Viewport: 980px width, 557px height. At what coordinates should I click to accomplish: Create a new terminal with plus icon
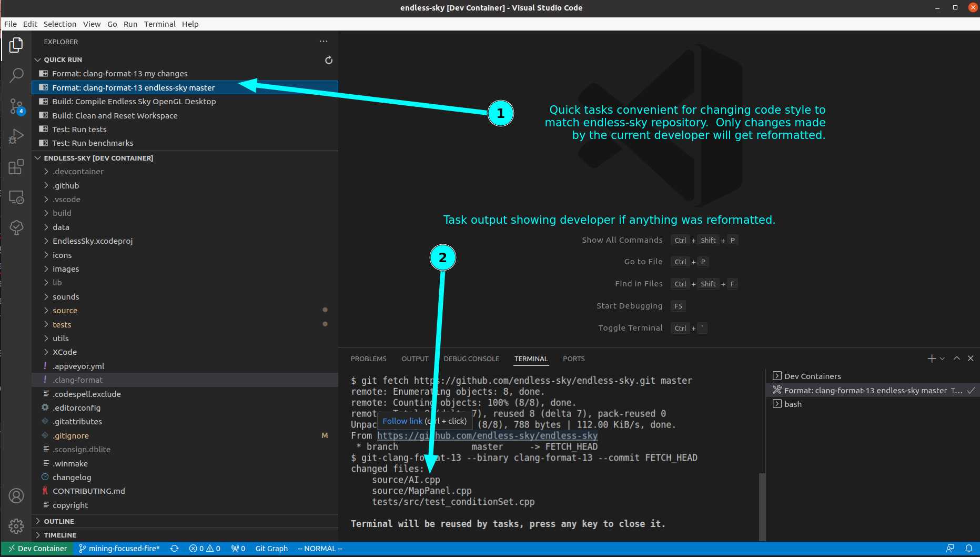pyautogui.click(x=932, y=359)
